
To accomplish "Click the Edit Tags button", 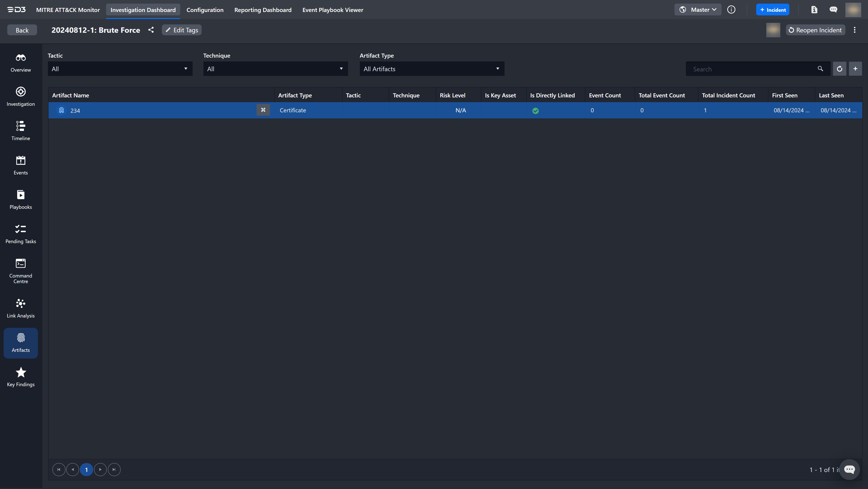I will [x=182, y=30].
